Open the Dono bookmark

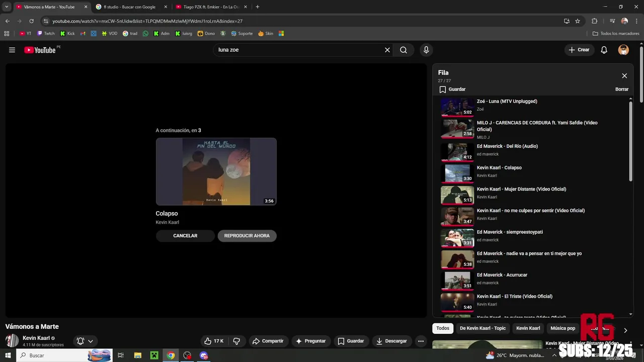pyautogui.click(x=206, y=34)
